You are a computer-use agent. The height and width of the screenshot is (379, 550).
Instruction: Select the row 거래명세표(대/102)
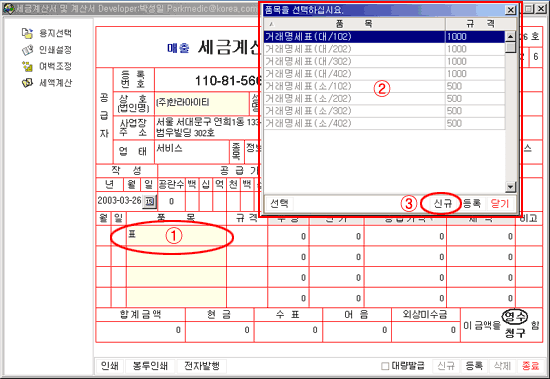(384, 36)
